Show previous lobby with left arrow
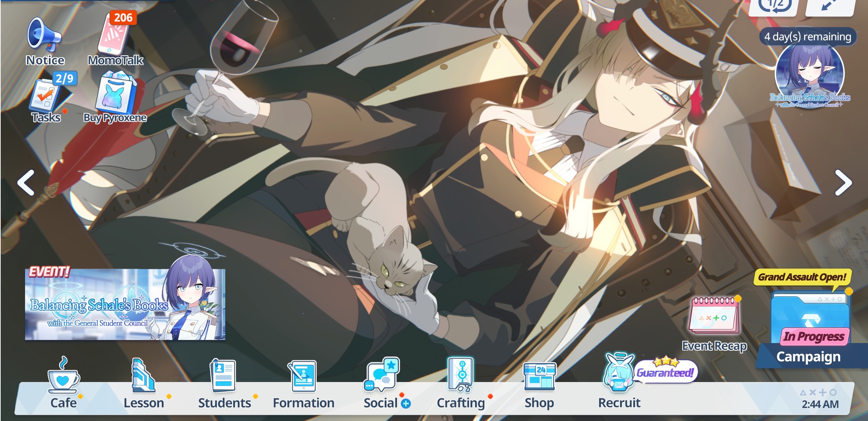 (x=26, y=183)
